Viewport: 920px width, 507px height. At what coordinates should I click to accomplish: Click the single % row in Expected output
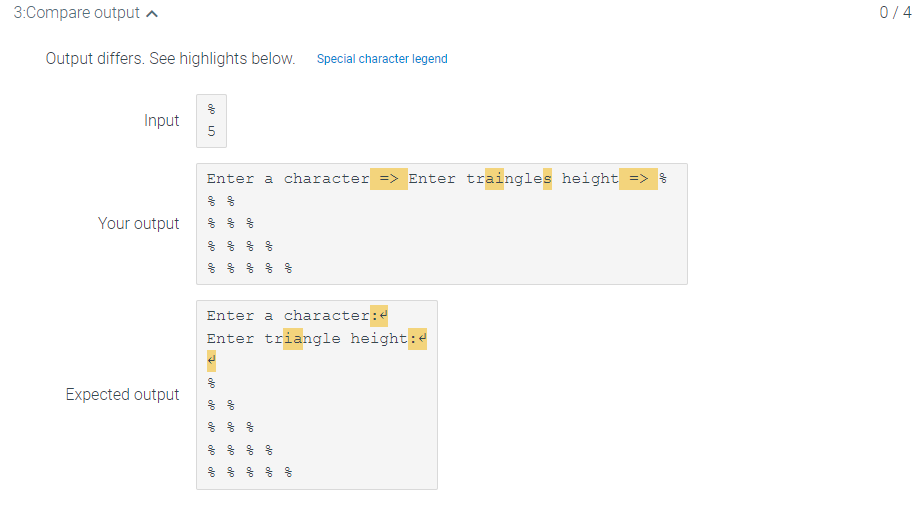point(211,383)
